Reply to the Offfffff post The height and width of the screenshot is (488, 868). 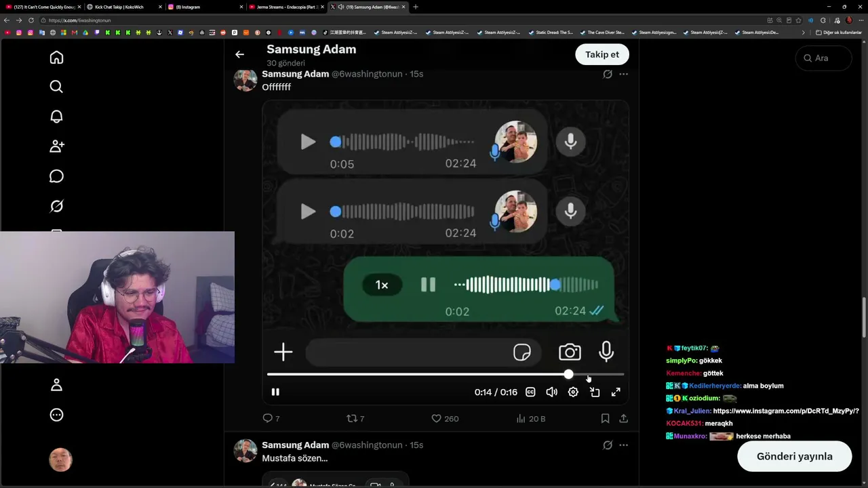tap(271, 419)
